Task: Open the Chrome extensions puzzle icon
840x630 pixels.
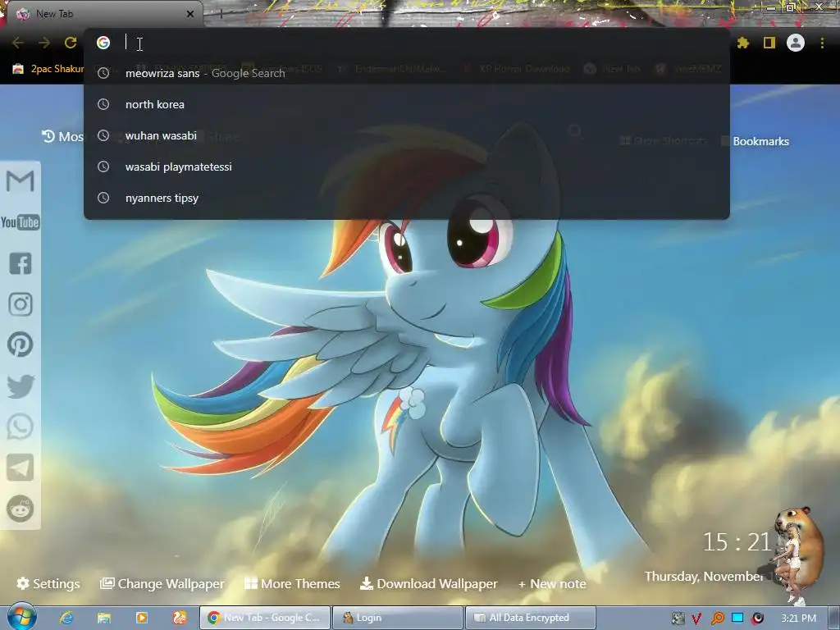Action: [743, 43]
